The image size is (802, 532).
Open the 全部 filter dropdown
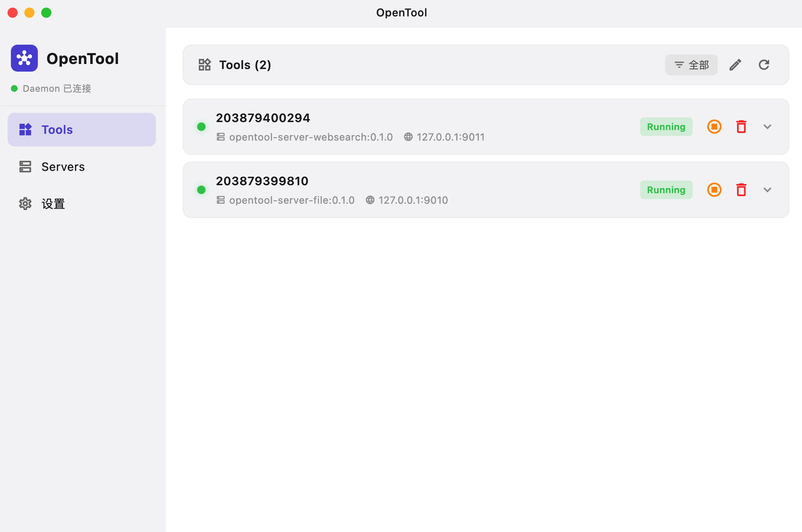(691, 65)
